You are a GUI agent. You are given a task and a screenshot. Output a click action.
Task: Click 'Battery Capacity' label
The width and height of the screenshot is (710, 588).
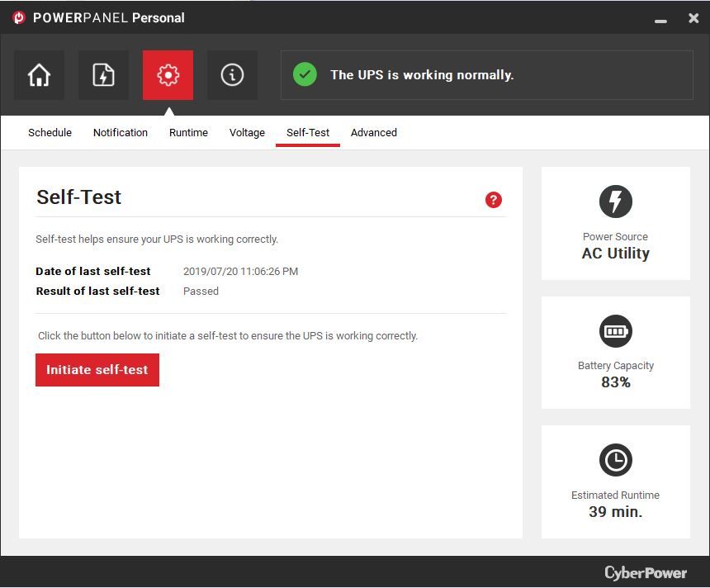[x=615, y=366]
